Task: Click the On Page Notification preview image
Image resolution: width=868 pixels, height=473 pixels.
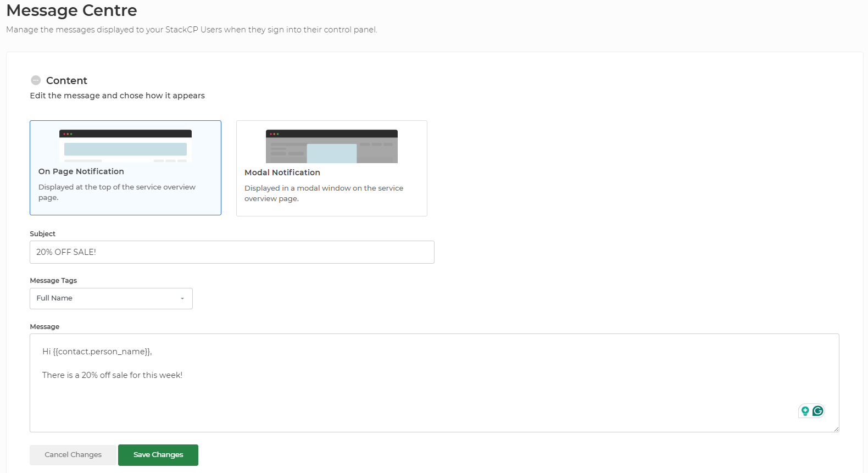Action: [125, 146]
